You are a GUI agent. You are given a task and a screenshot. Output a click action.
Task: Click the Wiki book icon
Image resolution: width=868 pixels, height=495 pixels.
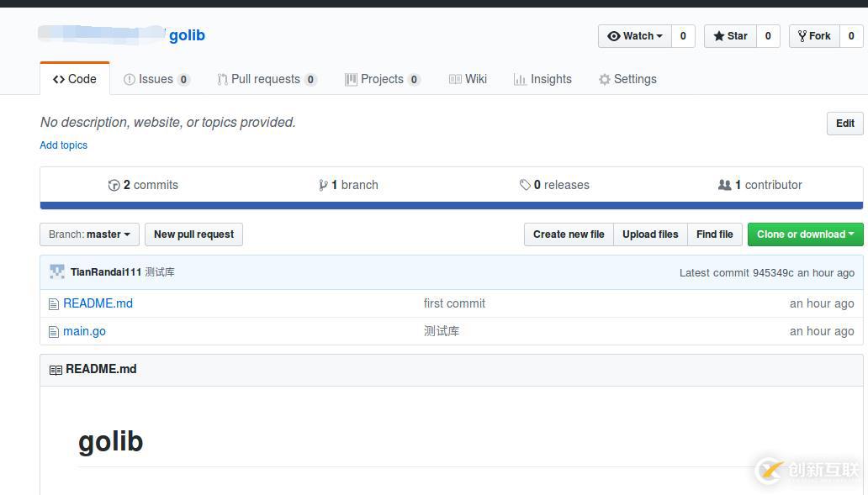[455, 80]
